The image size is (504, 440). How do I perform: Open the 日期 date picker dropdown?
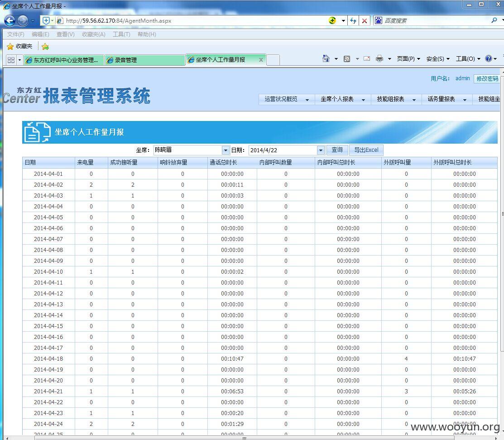(321, 150)
